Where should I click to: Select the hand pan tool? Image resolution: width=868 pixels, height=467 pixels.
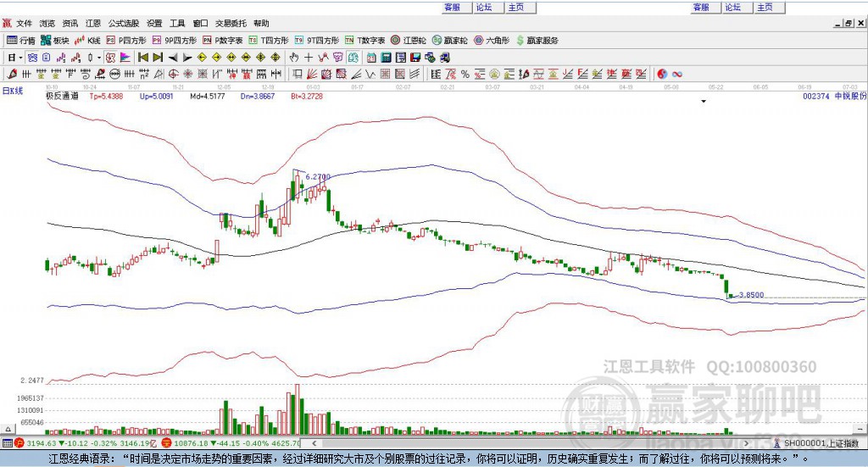[x=294, y=58]
